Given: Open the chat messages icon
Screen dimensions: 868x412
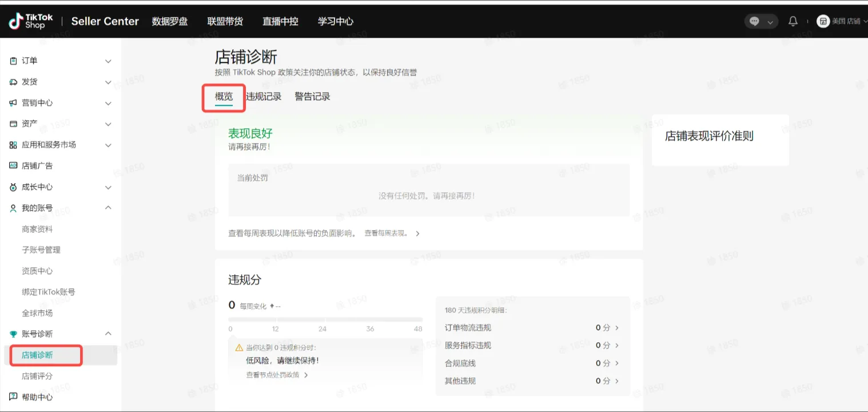Looking at the screenshot, I should coord(754,21).
